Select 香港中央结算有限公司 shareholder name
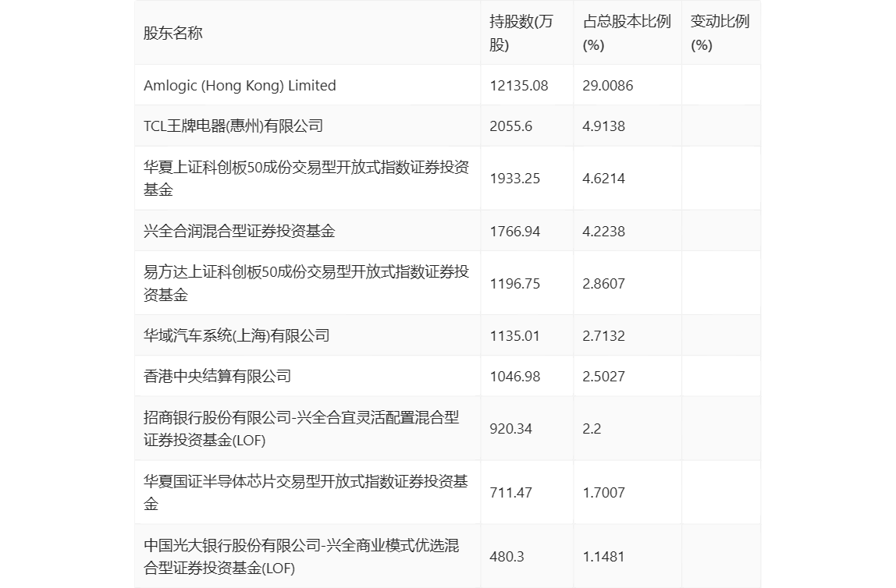The width and height of the screenshot is (896, 588). 217,376
